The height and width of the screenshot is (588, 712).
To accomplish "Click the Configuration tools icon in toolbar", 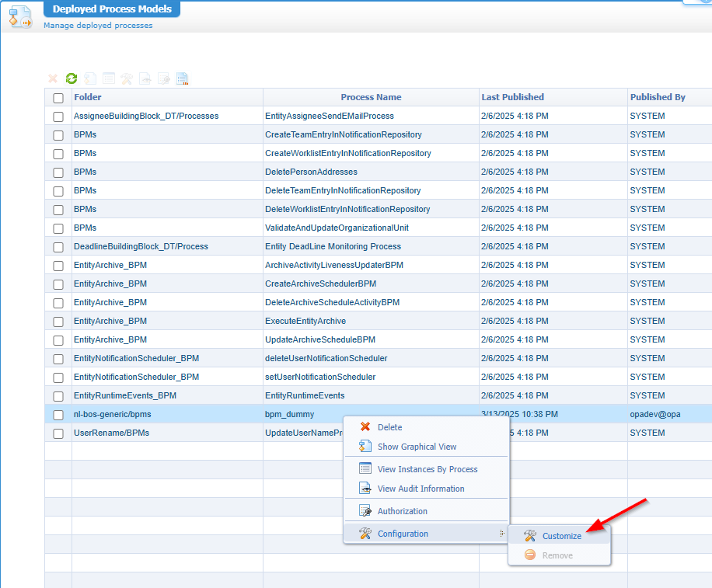I will pyautogui.click(x=127, y=78).
